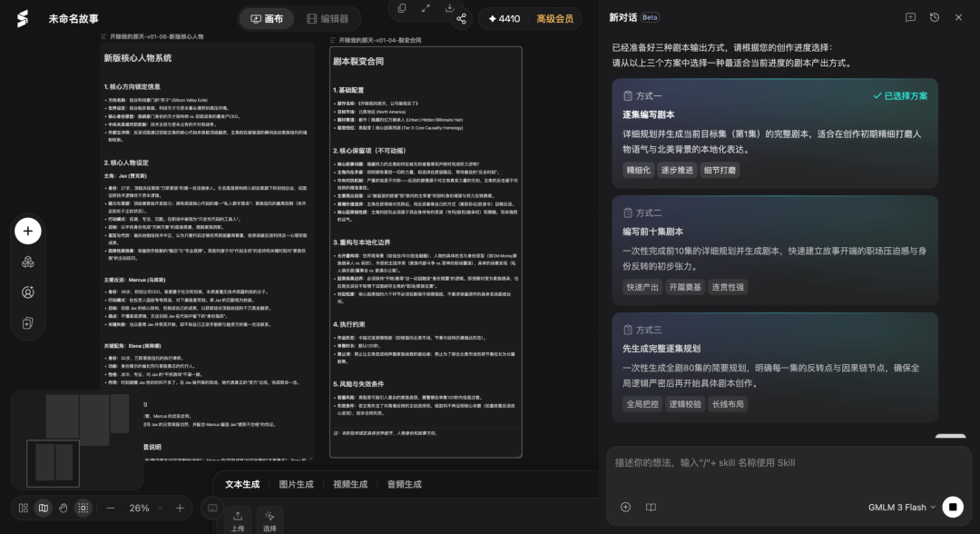Click the download icon above canvas
Viewport: 980px width, 534px height.
(449, 8)
